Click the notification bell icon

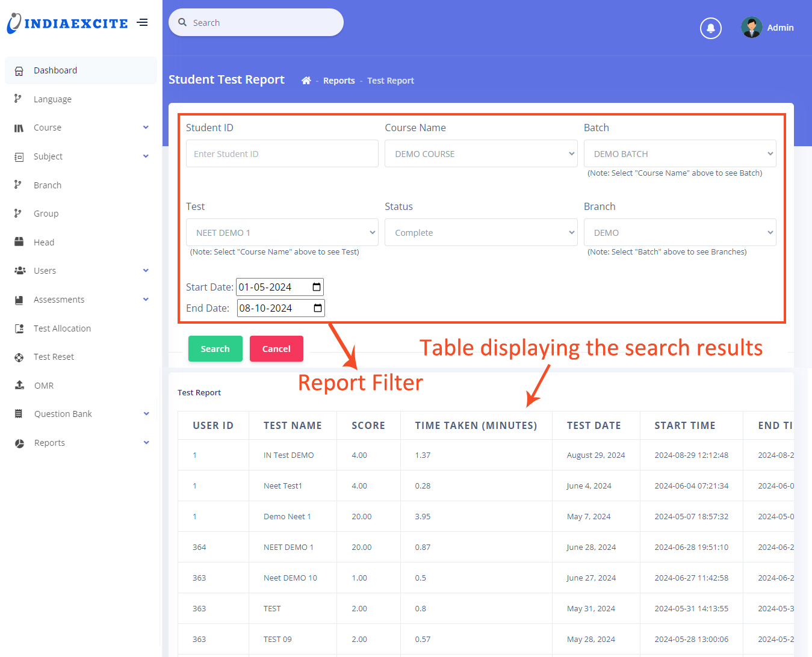tap(710, 28)
